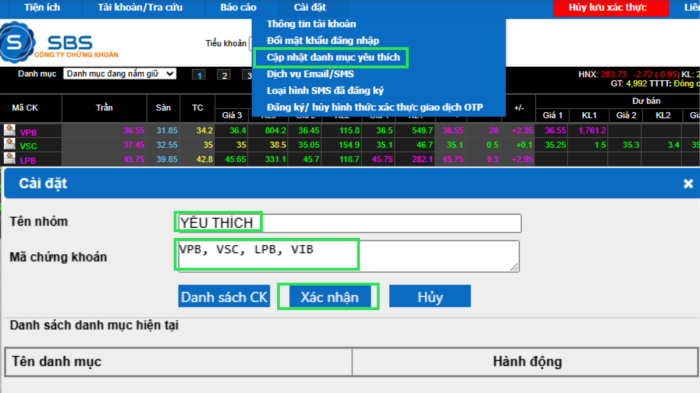Viewport: 700px width, 393px height.
Task: Click the Hủy lưu xác thực button
Action: pyautogui.click(x=611, y=8)
